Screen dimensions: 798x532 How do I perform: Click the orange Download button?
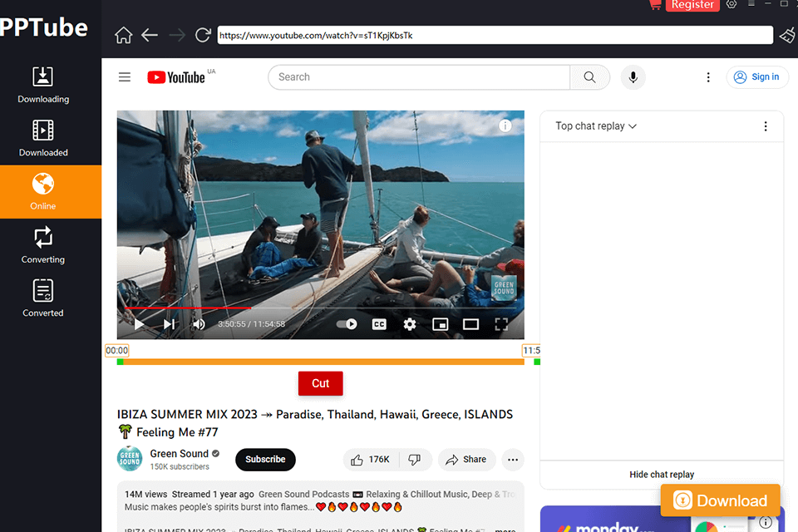720,500
